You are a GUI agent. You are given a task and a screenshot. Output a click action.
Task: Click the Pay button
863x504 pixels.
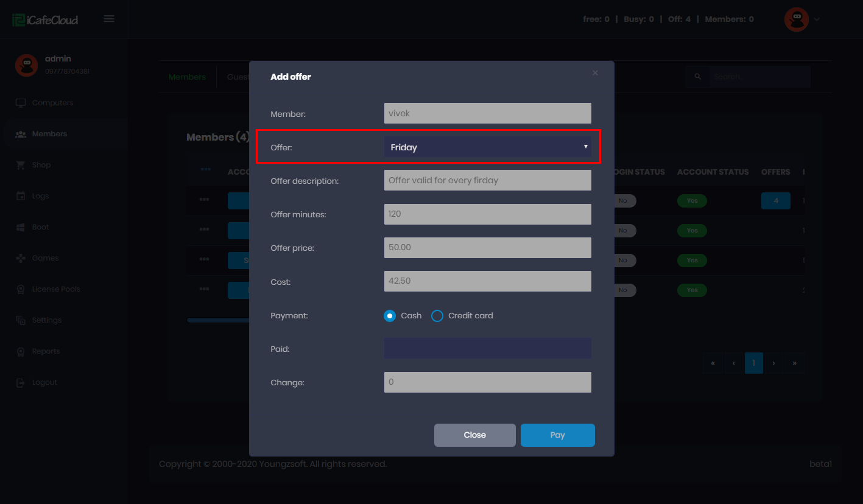[x=557, y=435]
